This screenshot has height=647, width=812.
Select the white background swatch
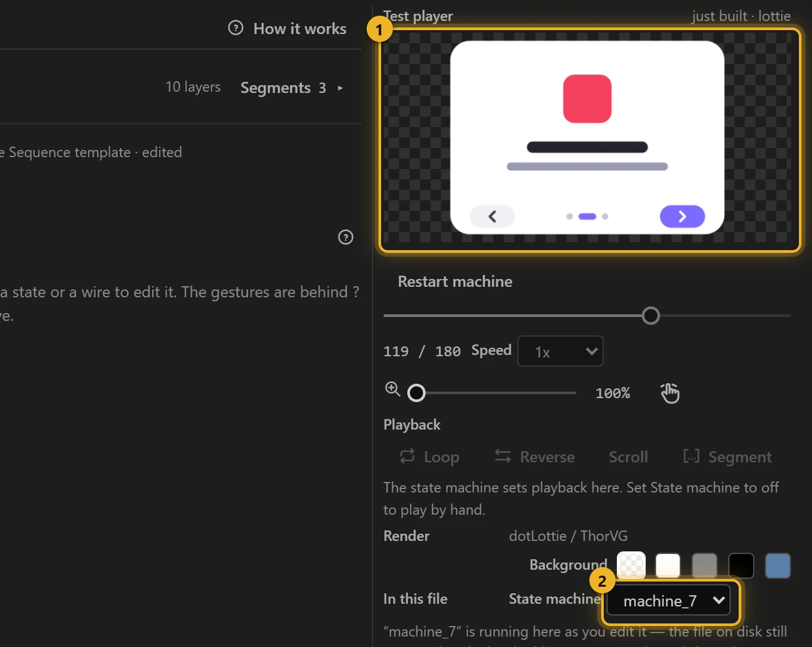[668, 566]
